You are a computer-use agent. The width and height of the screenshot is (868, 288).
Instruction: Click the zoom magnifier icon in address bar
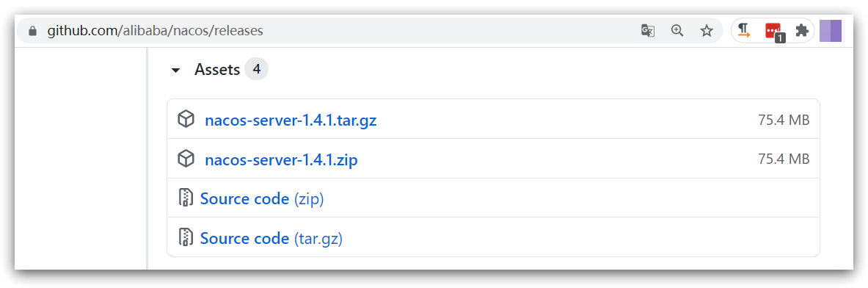pyautogui.click(x=677, y=31)
